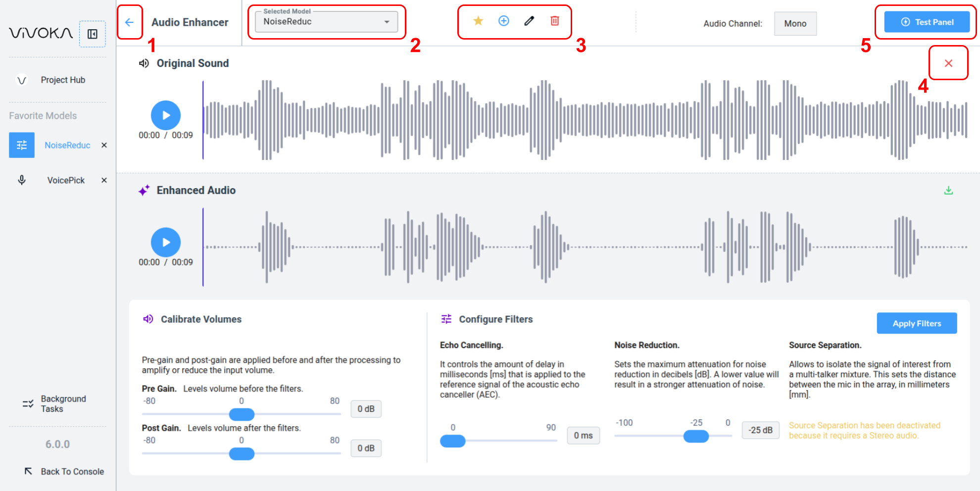Edit the model using pencil icon
980x491 pixels.
(529, 21)
